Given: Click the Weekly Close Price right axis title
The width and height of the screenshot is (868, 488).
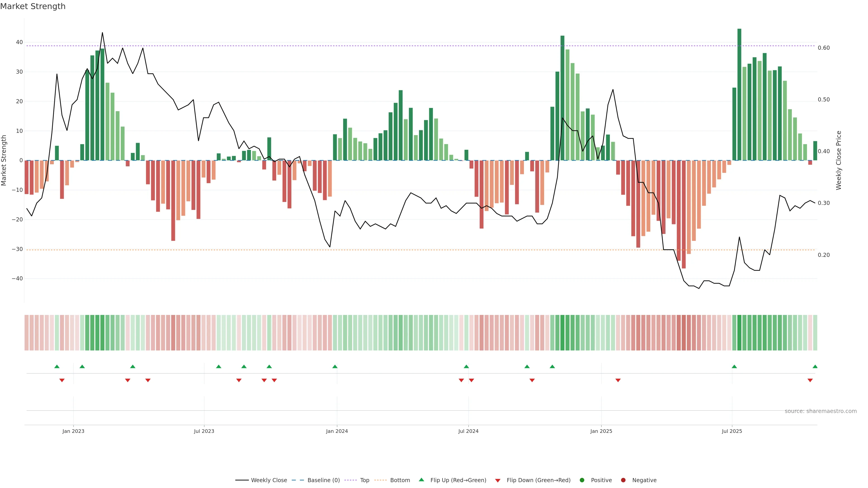Looking at the screenshot, I should pyautogui.click(x=839, y=160).
